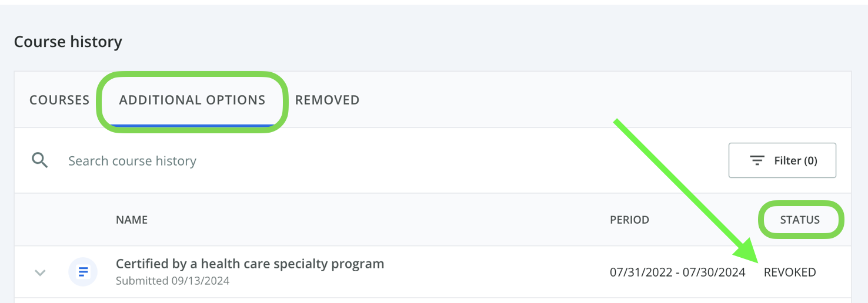Open the REMOVED tab
868x303 pixels.
coord(327,100)
